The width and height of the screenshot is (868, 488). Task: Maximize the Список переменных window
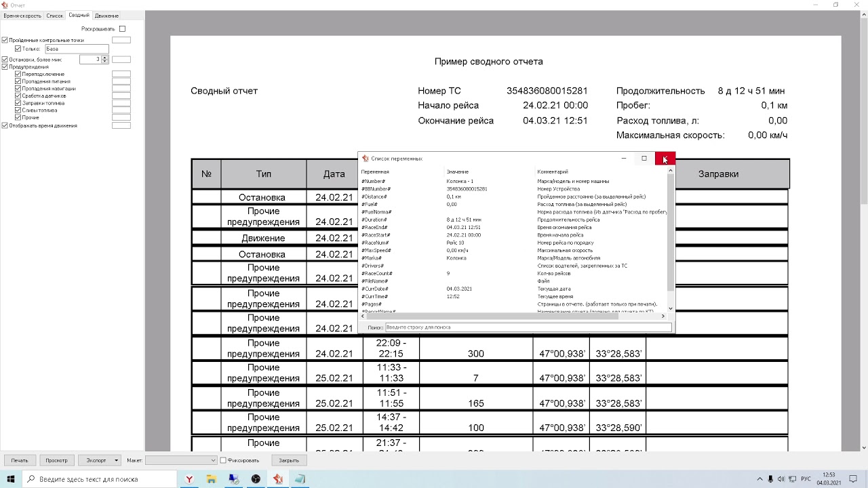(644, 159)
